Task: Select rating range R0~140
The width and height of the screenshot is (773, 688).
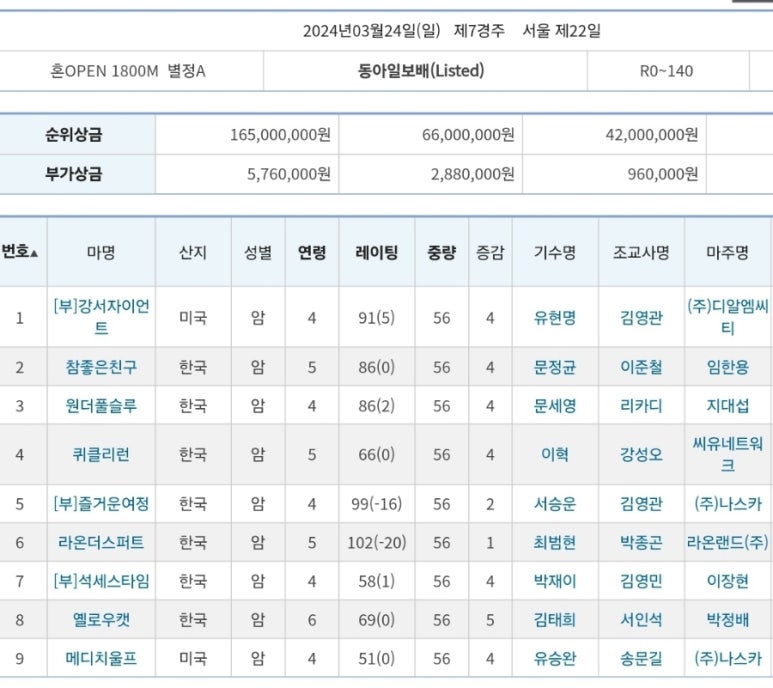Action: pyautogui.click(x=667, y=71)
